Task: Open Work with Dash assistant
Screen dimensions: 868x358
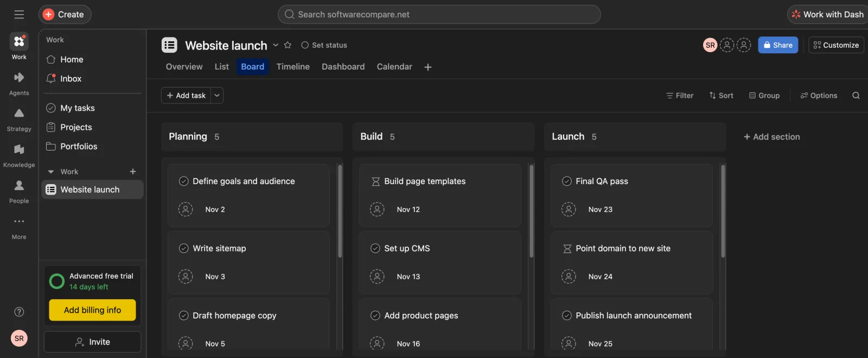Action: coord(828,15)
